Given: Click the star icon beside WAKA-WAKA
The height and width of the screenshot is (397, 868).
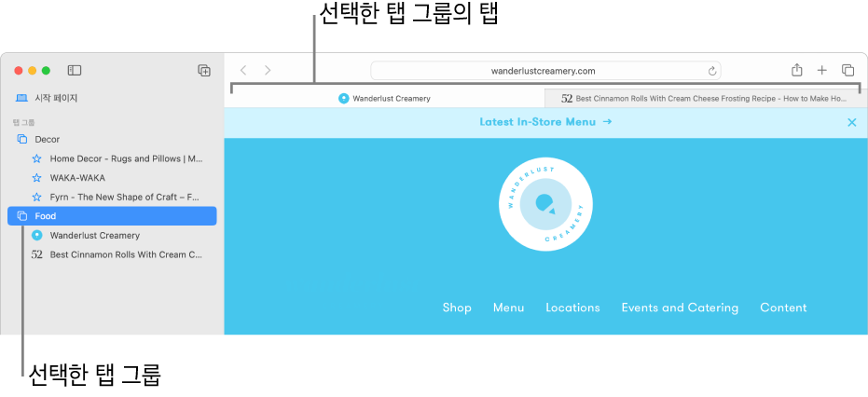Looking at the screenshot, I should pyautogui.click(x=36, y=178).
